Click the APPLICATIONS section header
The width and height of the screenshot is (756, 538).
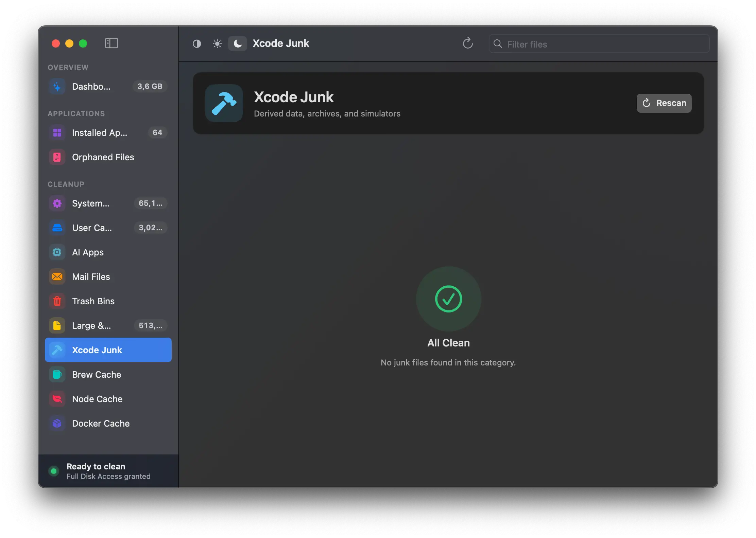pos(76,113)
